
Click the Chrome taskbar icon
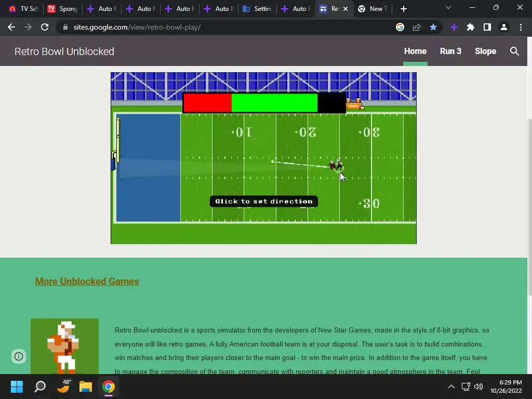point(109,387)
